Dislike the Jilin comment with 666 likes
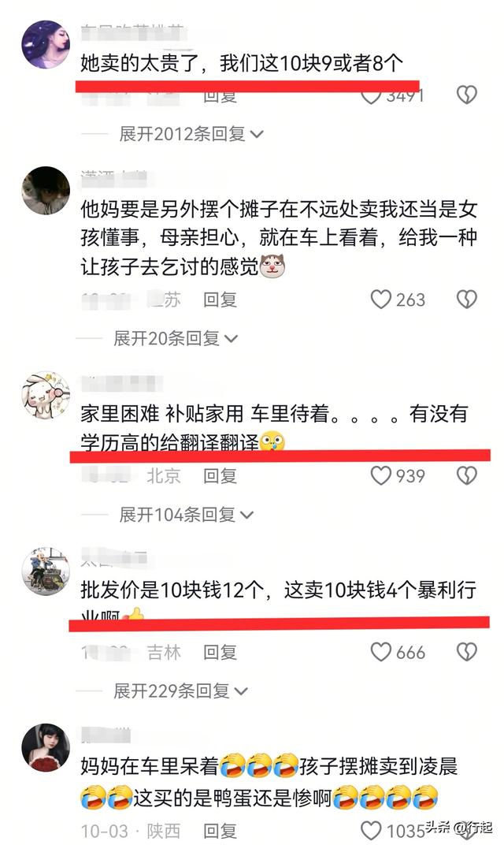The image size is (504, 845). [467, 652]
